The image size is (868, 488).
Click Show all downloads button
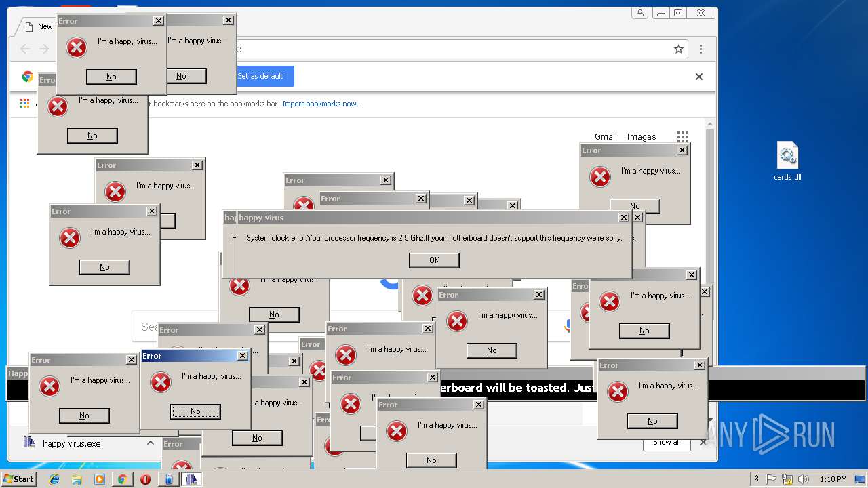pyautogui.click(x=667, y=443)
